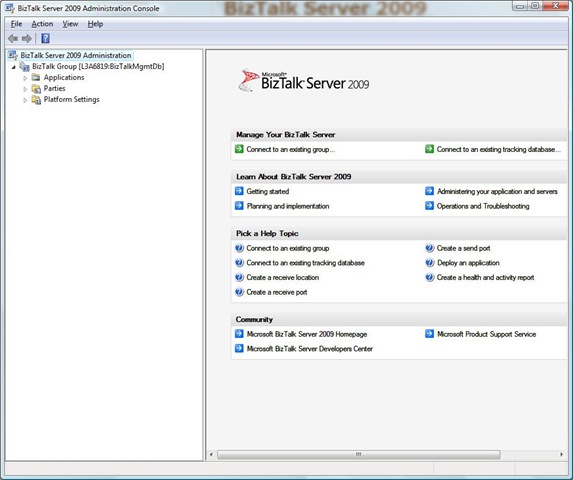
Task: Open the View menu
Action: 70,24
